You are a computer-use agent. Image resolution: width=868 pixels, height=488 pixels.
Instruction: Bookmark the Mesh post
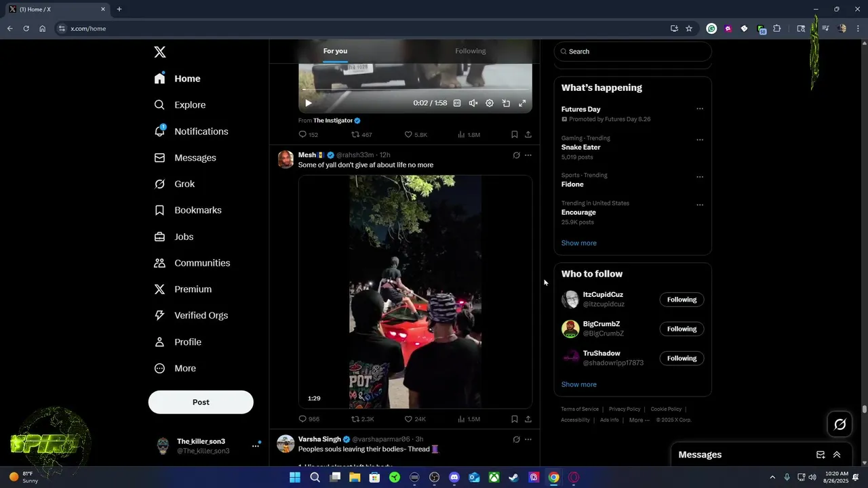(x=515, y=419)
